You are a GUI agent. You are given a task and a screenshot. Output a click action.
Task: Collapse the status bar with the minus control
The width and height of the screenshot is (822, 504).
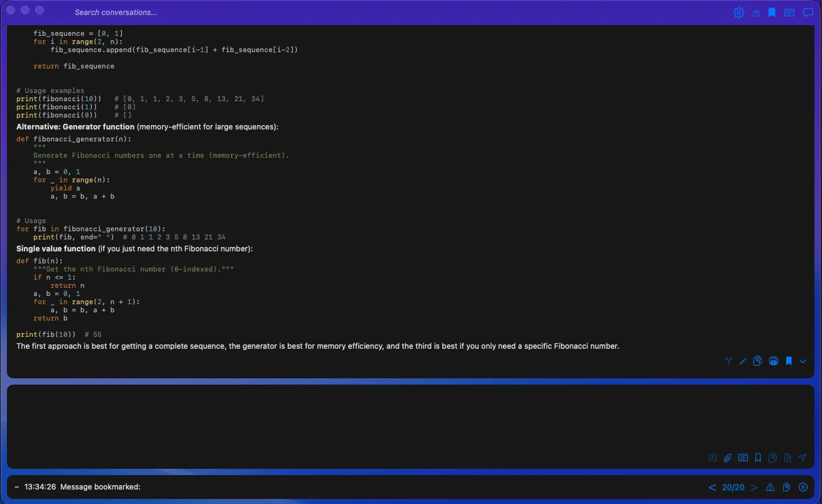(15, 486)
